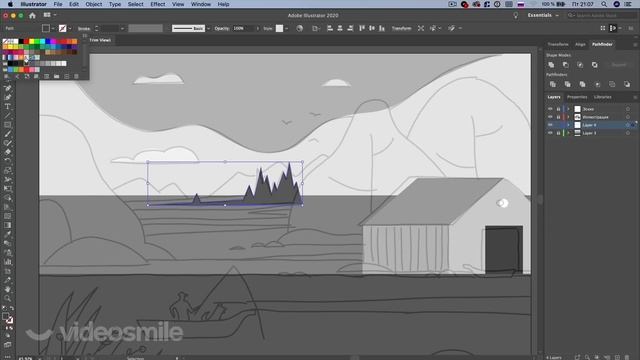Switch to the Transform panel tab

tap(558, 44)
